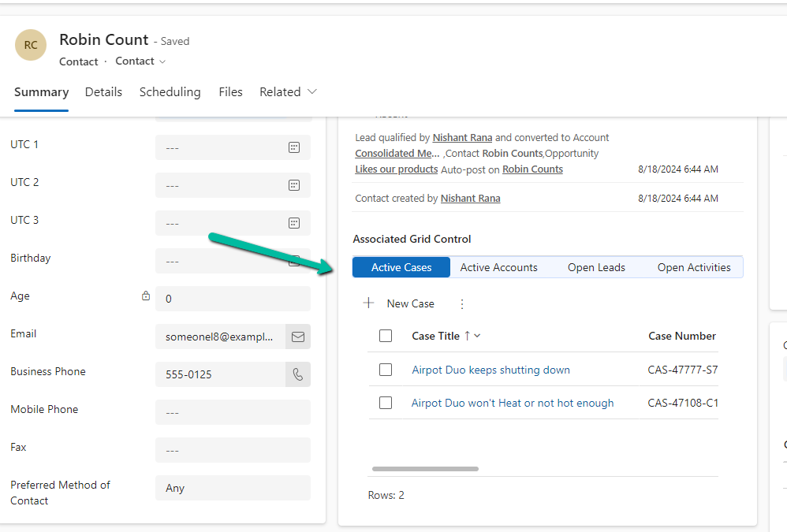
Task: Select the Active Accounts tab
Action: coord(498,267)
